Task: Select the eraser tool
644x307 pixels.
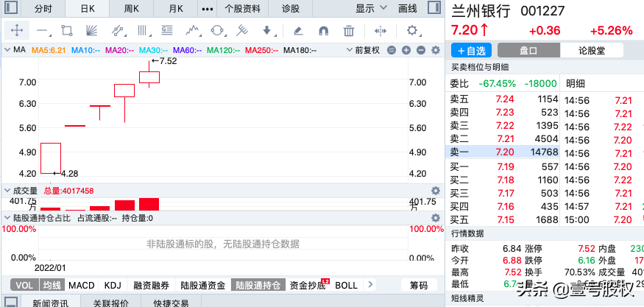Action: pos(299,30)
